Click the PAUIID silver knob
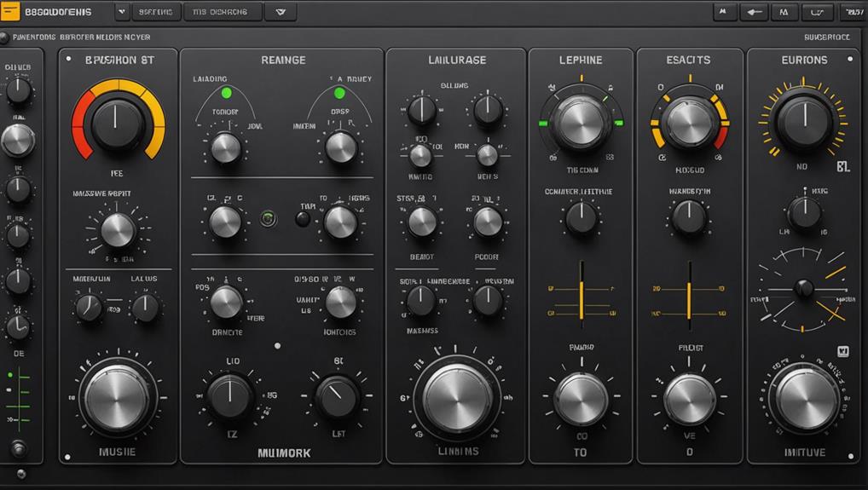Image resolution: width=868 pixels, height=490 pixels. coord(581,399)
